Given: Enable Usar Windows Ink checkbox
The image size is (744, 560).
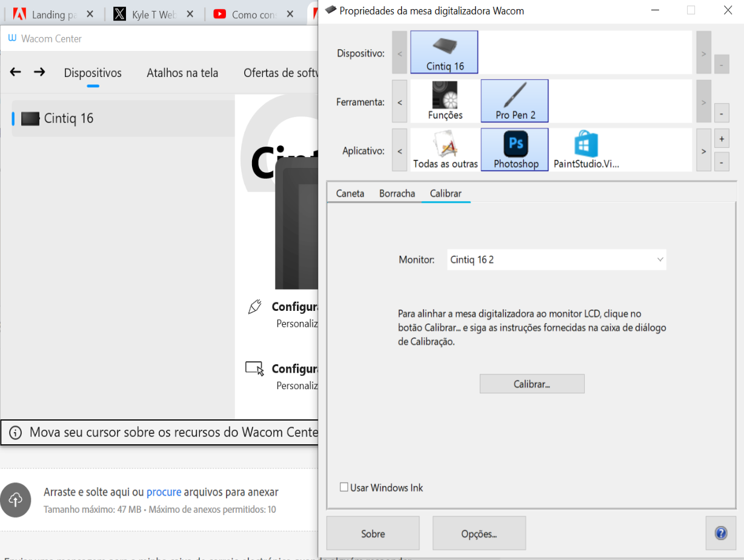Looking at the screenshot, I should pyautogui.click(x=344, y=487).
